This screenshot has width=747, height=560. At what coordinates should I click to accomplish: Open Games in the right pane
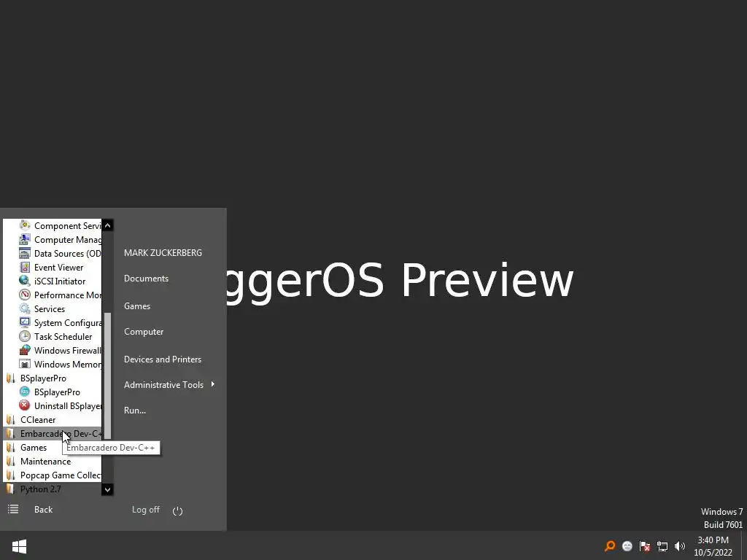click(137, 306)
